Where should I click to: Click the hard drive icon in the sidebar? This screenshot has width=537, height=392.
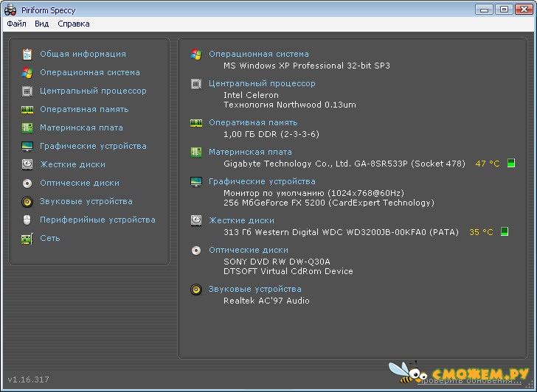pyautogui.click(x=27, y=164)
